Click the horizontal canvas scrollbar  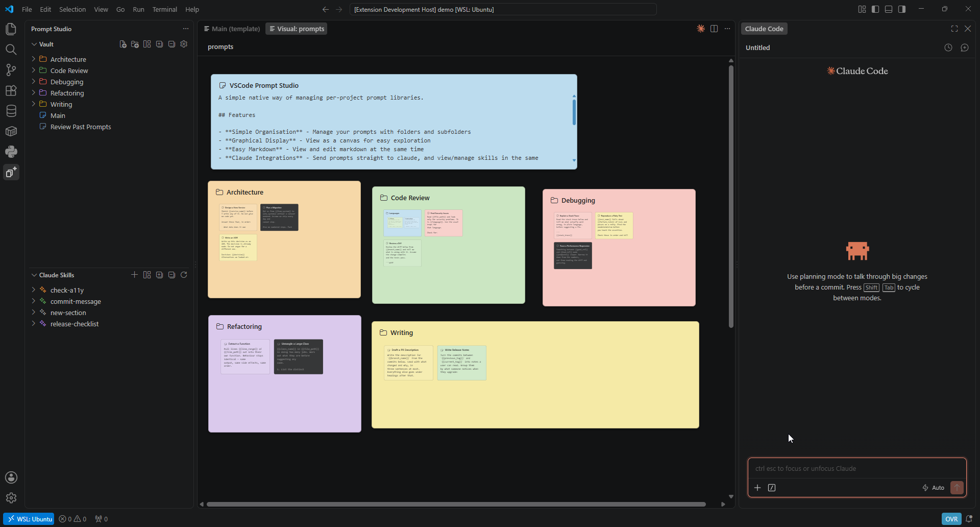(456, 504)
